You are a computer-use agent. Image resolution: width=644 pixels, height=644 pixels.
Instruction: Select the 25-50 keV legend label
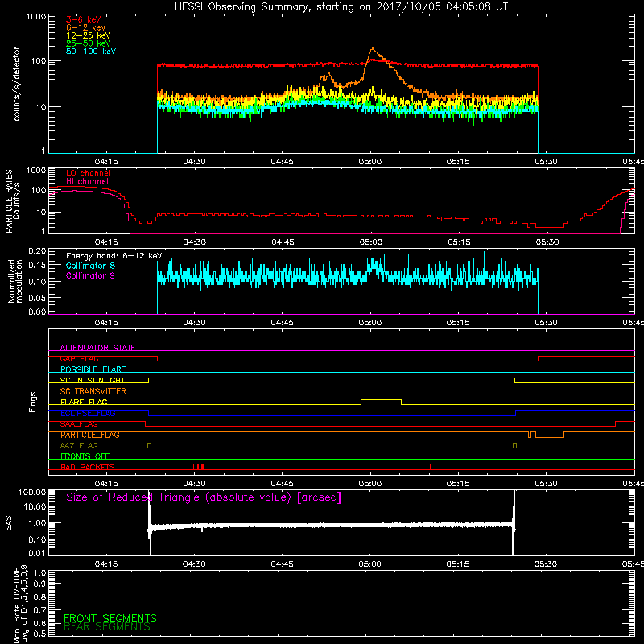coord(89,43)
